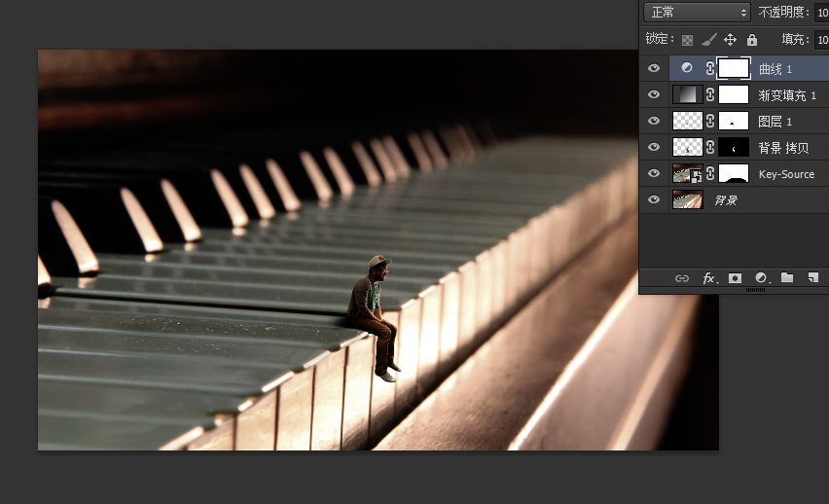Click the 填充 fill value field
This screenshot has width=829, height=504.
pyautogui.click(x=821, y=40)
